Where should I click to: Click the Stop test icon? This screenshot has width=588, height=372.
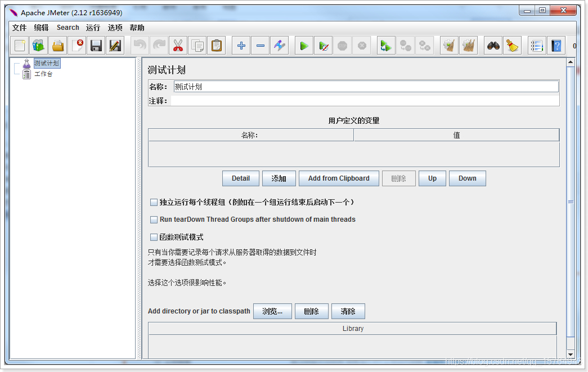click(x=342, y=46)
